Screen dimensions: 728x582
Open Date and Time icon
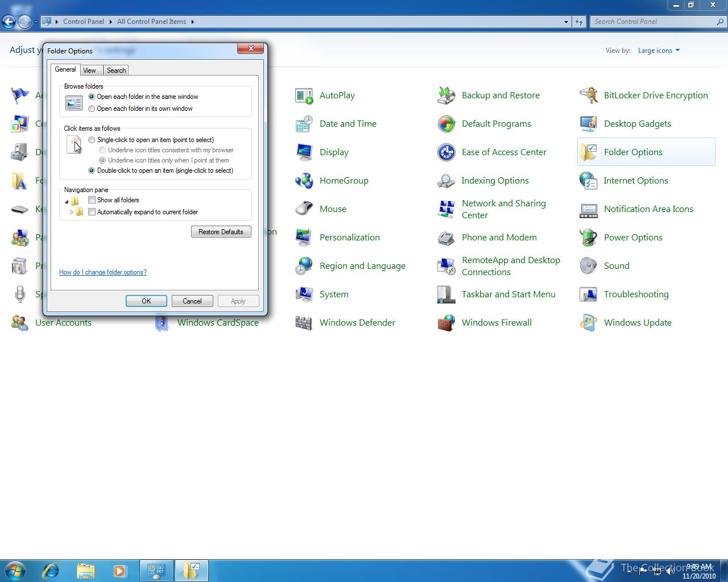(x=304, y=124)
